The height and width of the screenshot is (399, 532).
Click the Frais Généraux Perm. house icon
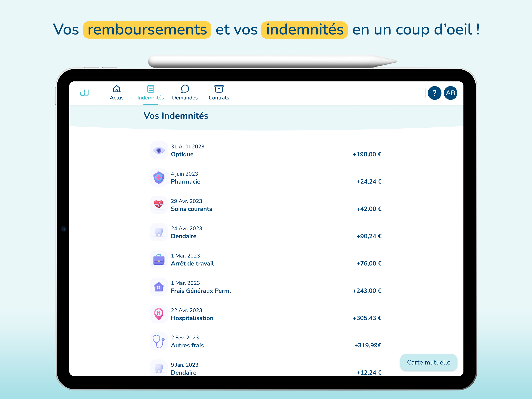[159, 287]
